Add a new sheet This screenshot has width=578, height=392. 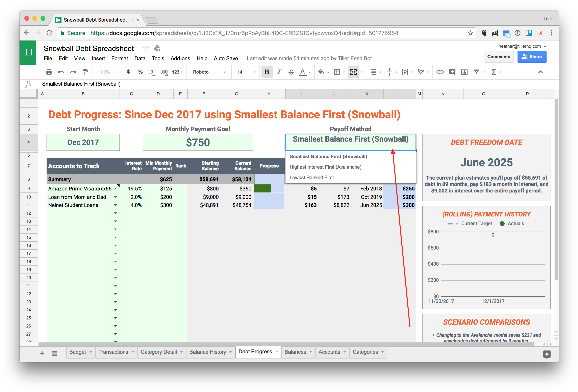42,353
